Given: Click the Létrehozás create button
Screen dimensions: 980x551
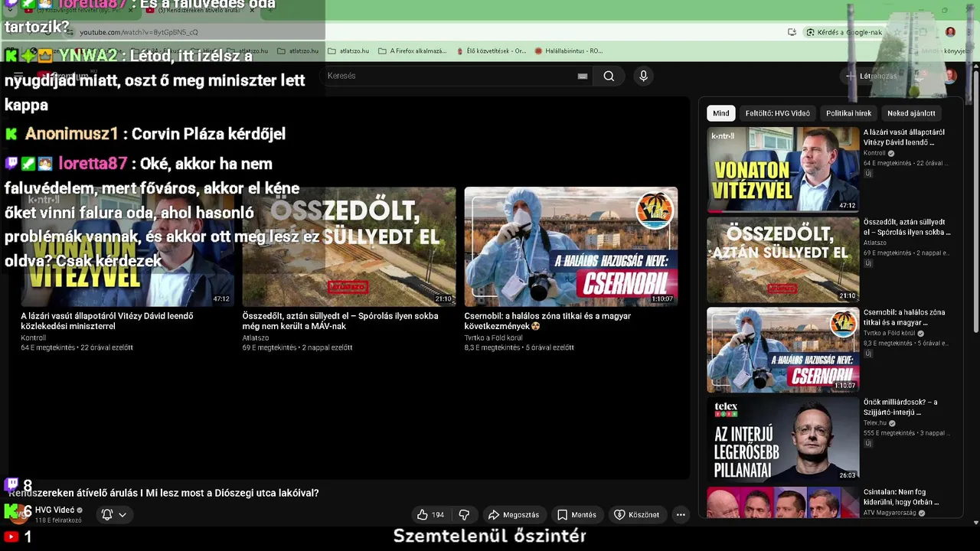Looking at the screenshot, I should pos(871,76).
